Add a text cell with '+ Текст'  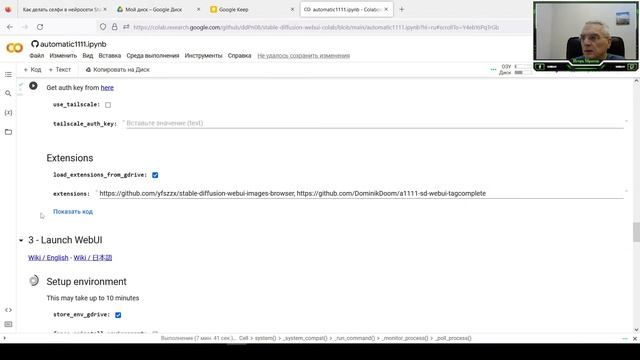click(60, 70)
